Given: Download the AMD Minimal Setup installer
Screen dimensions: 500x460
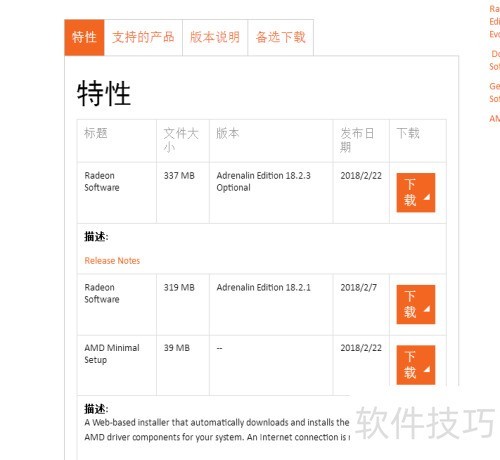Looking at the screenshot, I should tap(416, 365).
